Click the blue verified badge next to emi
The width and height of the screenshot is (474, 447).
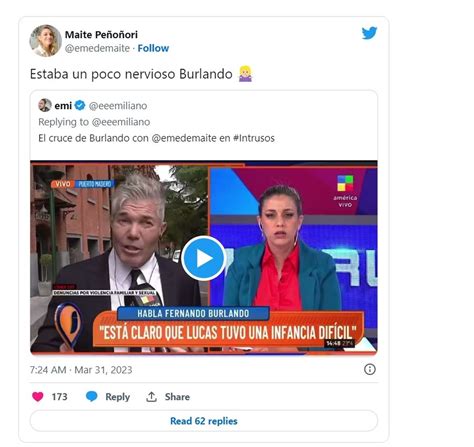pyautogui.click(x=80, y=105)
